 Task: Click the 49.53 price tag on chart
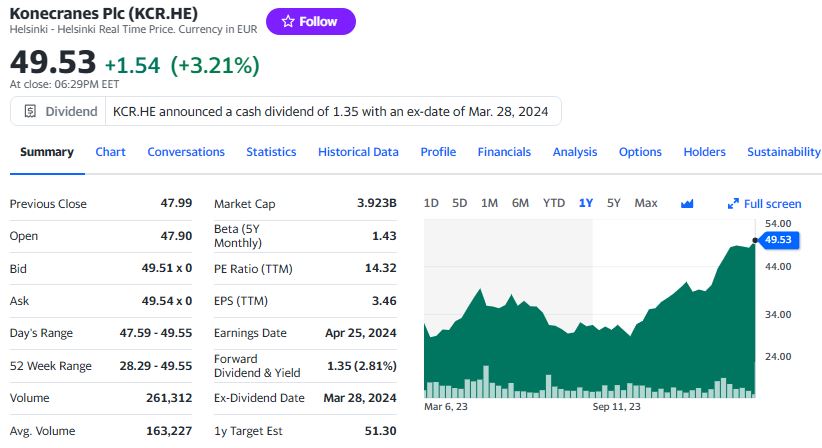tap(778, 240)
